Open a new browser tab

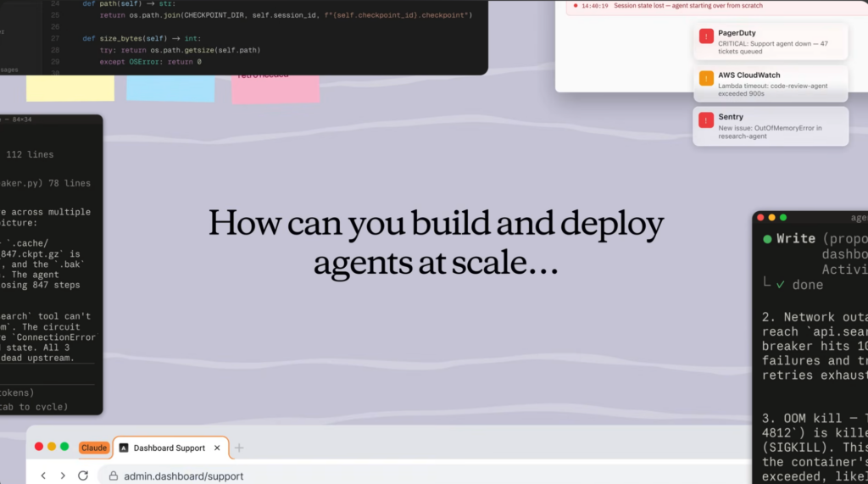pos(239,448)
